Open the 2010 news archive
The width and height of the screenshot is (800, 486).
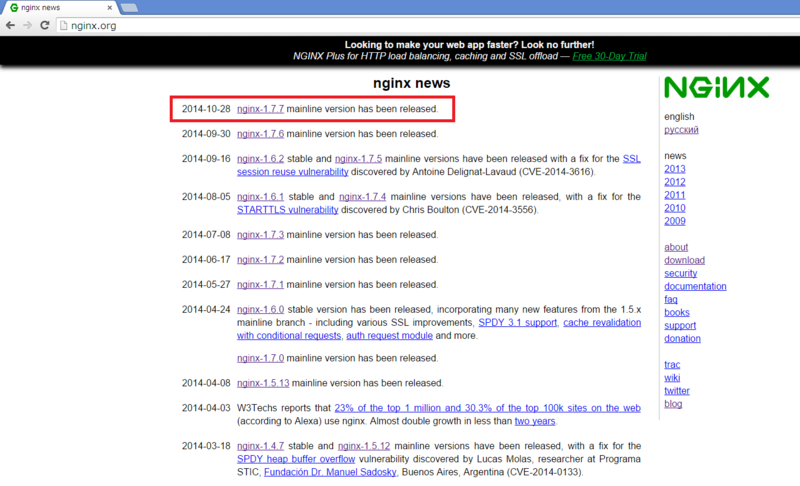pos(674,208)
